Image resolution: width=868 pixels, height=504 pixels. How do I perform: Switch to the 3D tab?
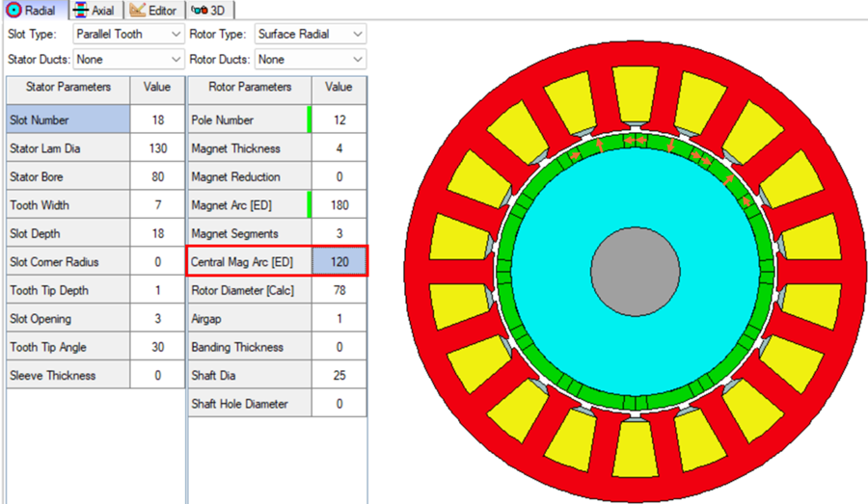208,10
